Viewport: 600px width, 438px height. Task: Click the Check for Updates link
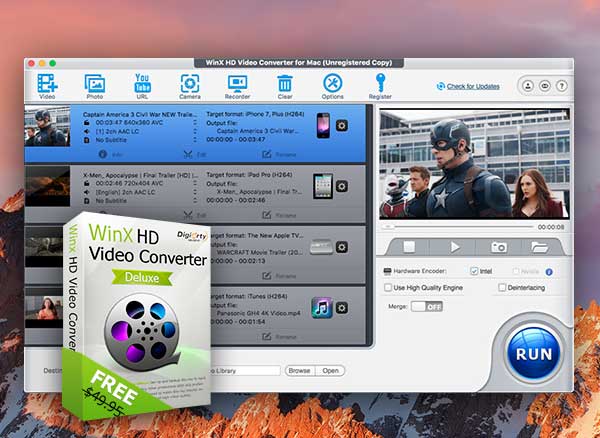473,86
